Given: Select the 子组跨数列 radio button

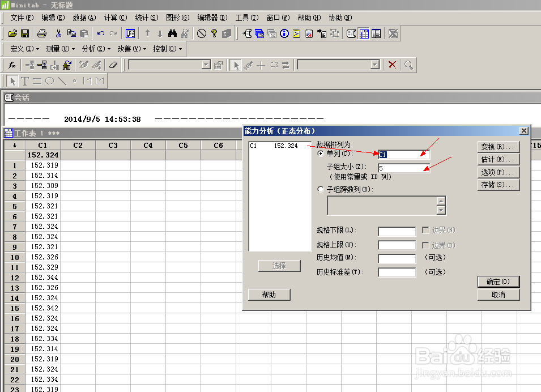Looking at the screenshot, I should coord(321,190).
